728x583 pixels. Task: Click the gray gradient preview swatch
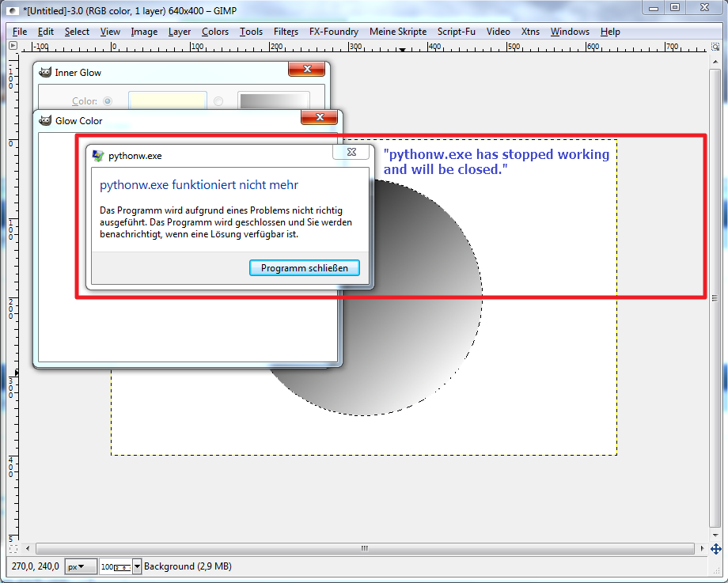click(x=274, y=100)
